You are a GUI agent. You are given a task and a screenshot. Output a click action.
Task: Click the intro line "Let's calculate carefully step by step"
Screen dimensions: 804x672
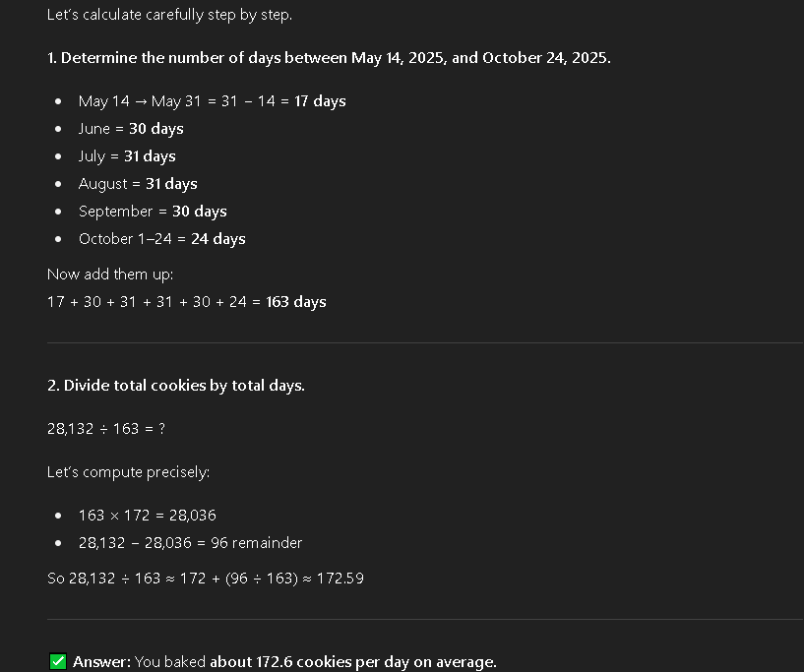(x=169, y=16)
